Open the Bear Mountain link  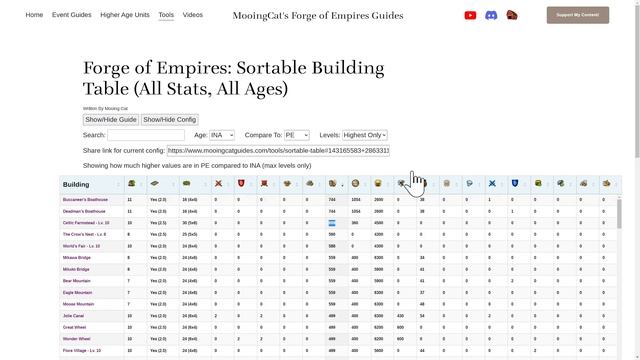point(77,281)
